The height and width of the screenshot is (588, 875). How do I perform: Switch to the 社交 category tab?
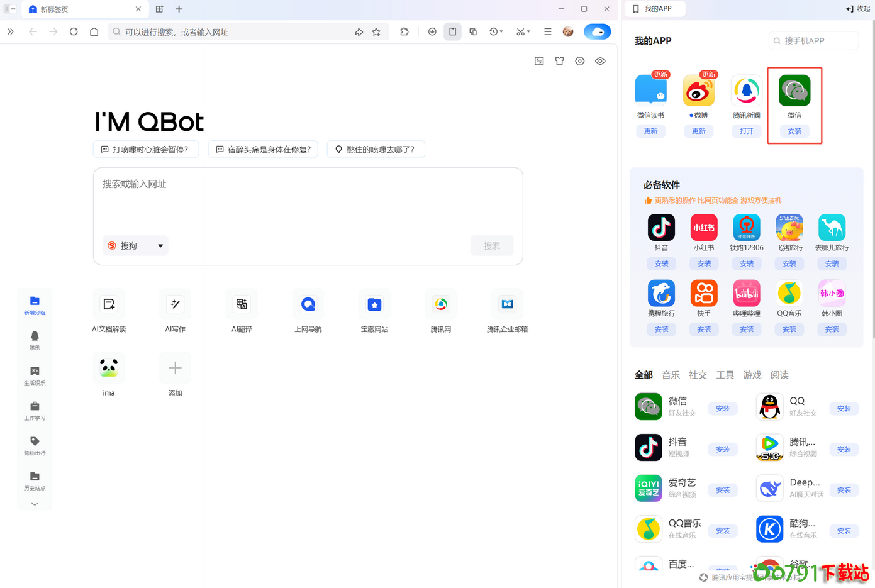pyautogui.click(x=698, y=374)
